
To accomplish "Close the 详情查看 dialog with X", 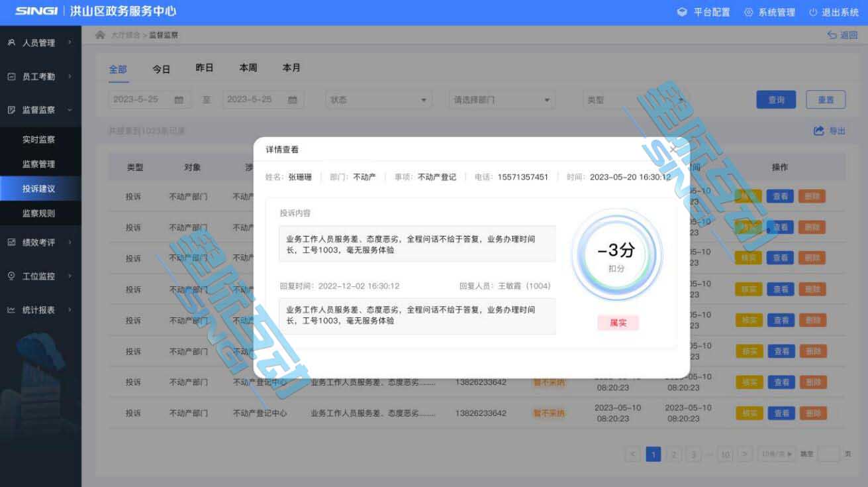I will tap(673, 150).
